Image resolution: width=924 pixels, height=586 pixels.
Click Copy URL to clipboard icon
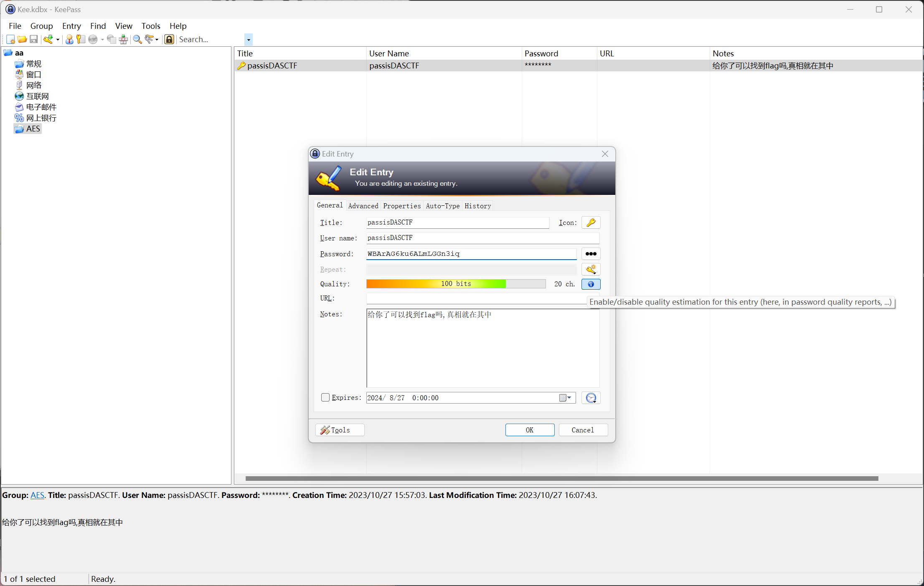(x=112, y=39)
